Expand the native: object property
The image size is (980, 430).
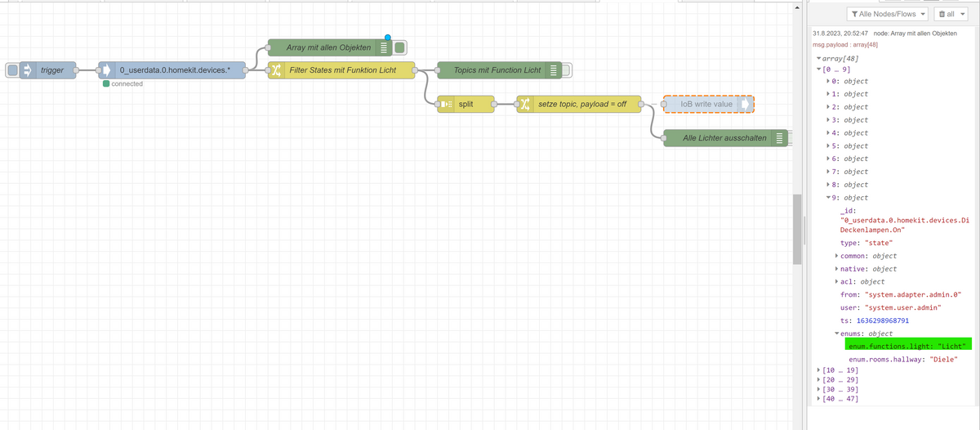(837, 269)
